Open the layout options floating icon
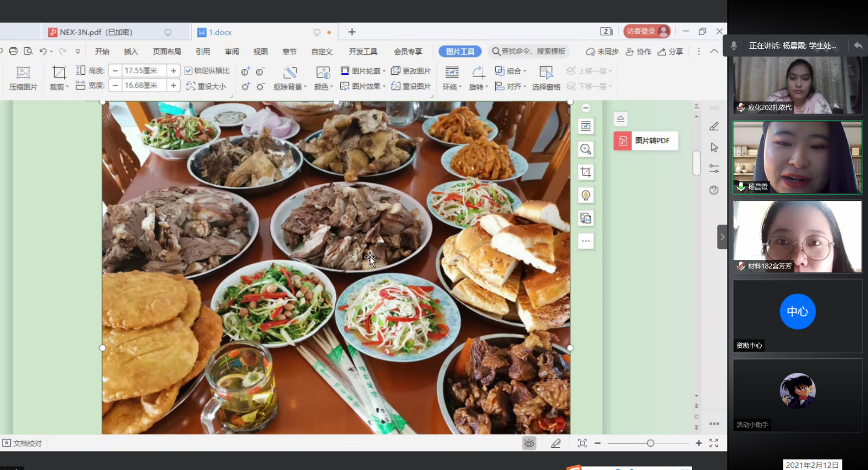This screenshot has width=868, height=470. [x=586, y=126]
